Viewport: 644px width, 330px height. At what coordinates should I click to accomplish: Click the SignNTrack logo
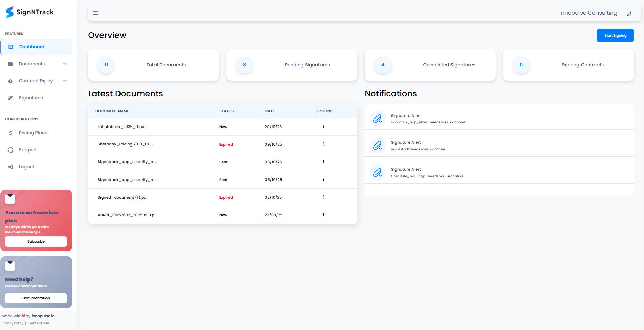pos(30,12)
